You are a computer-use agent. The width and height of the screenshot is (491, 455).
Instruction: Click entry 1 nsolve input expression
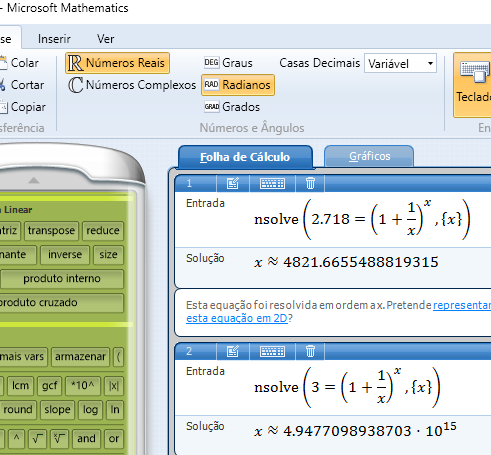tap(362, 219)
